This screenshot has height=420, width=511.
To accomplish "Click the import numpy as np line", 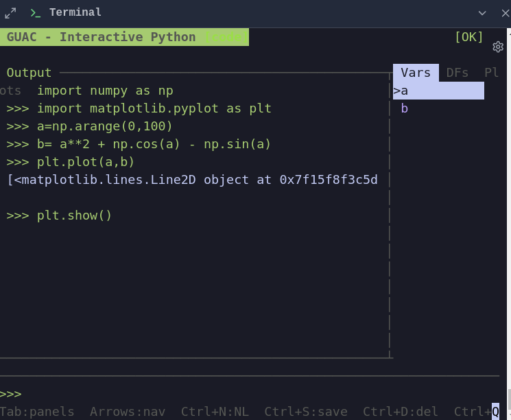I will coord(105,91).
